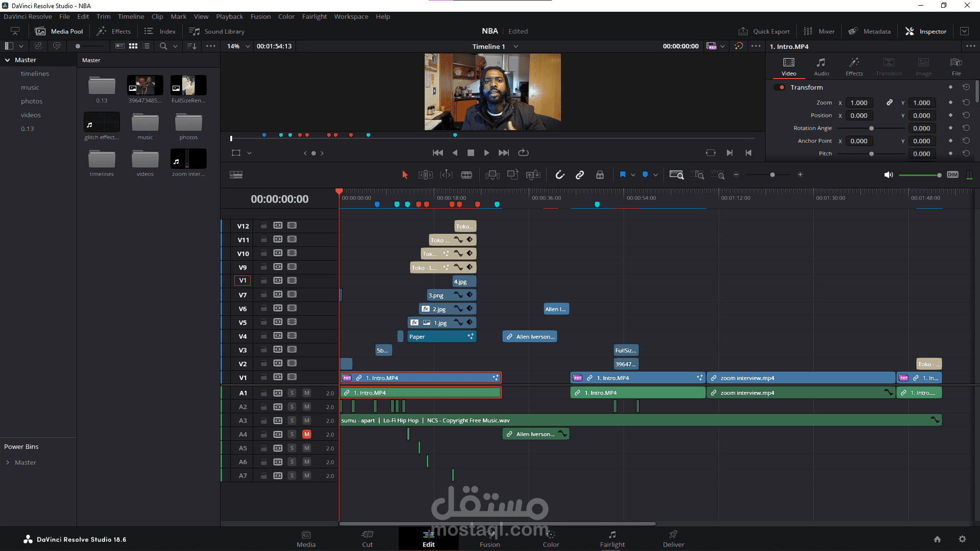Open the Metadata panel
980x551 pixels.
pyautogui.click(x=870, y=31)
